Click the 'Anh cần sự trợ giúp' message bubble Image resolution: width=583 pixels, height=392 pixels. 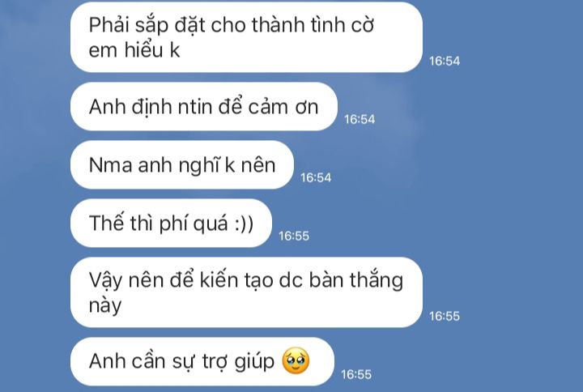202,361
